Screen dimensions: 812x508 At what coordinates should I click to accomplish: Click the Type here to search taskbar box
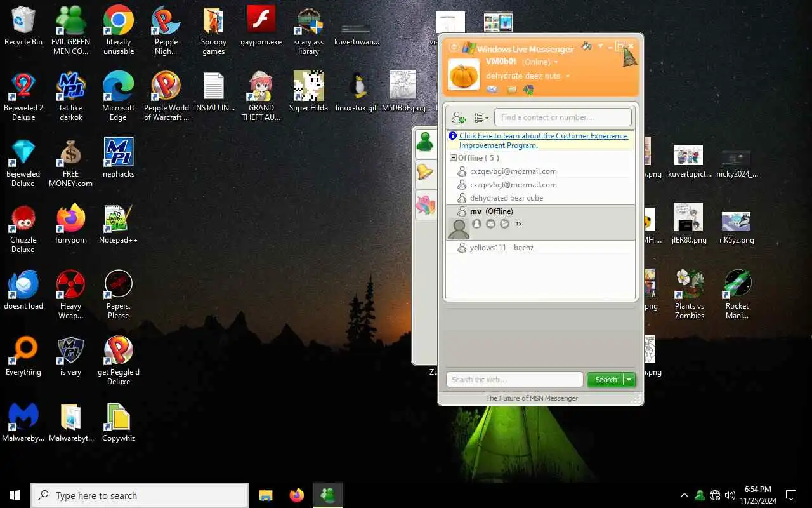[x=140, y=495]
